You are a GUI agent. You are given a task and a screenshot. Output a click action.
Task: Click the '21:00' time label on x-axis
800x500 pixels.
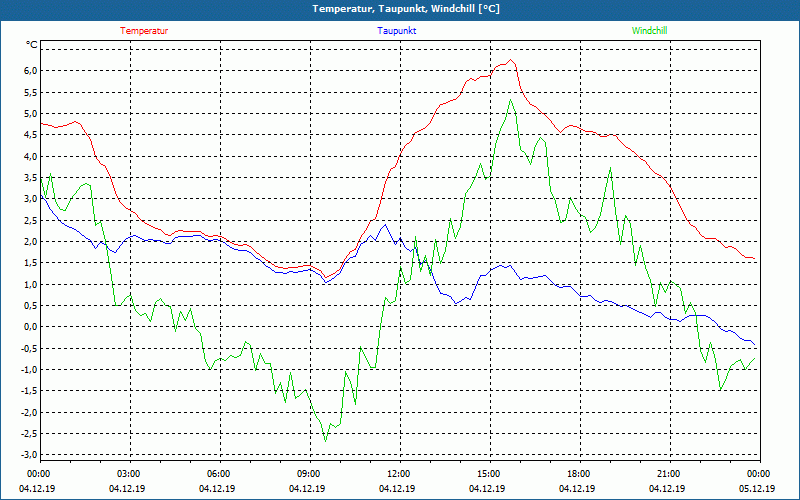[669, 474]
